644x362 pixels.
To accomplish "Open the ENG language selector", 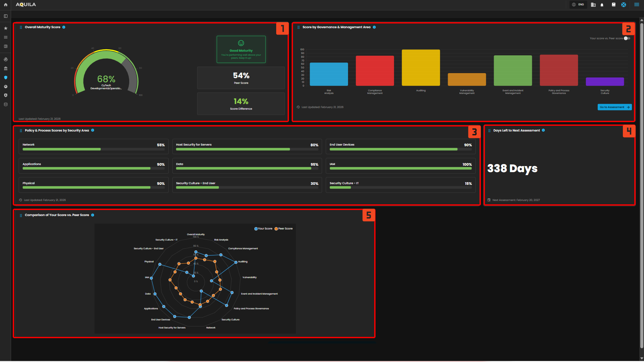I will 578,5.
